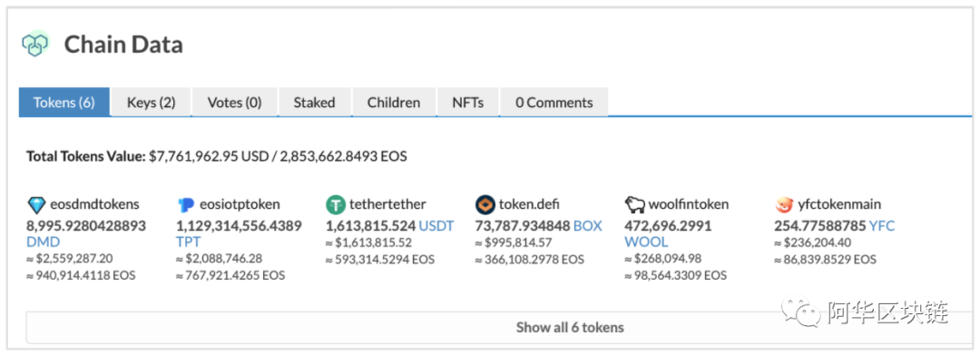Open the 0 Comments tab
The height and width of the screenshot is (356, 980).
[x=554, y=102]
